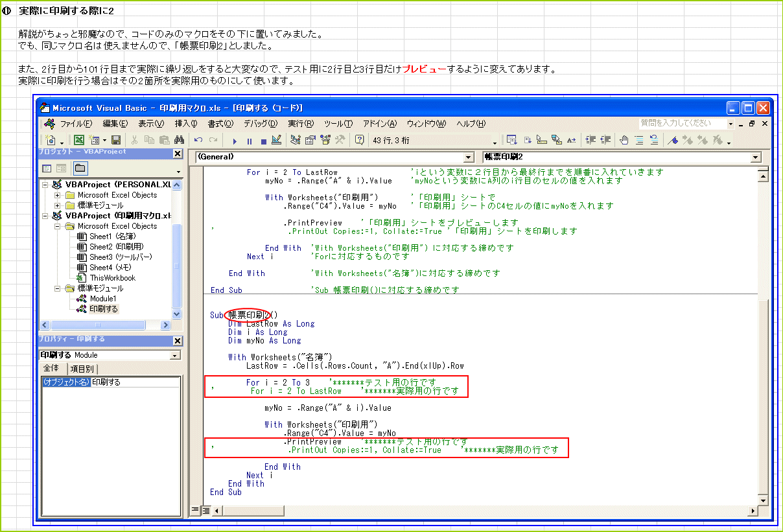783x532 pixels.
Task: Select Sheet2 (印刷用) in project tree
Action: click(x=116, y=247)
